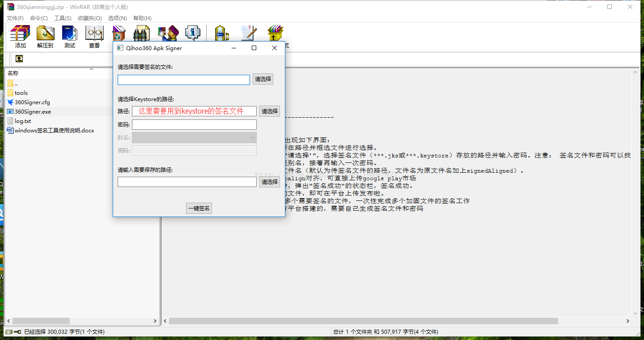Click file list scrollbar right arrow
The image size is (644, 340).
(x=155, y=321)
